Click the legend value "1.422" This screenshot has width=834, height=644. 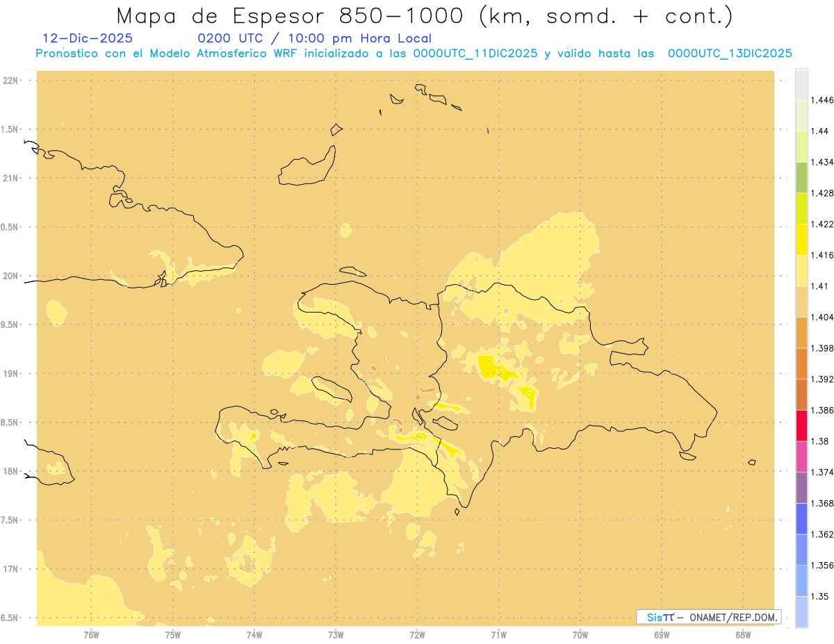tap(823, 224)
